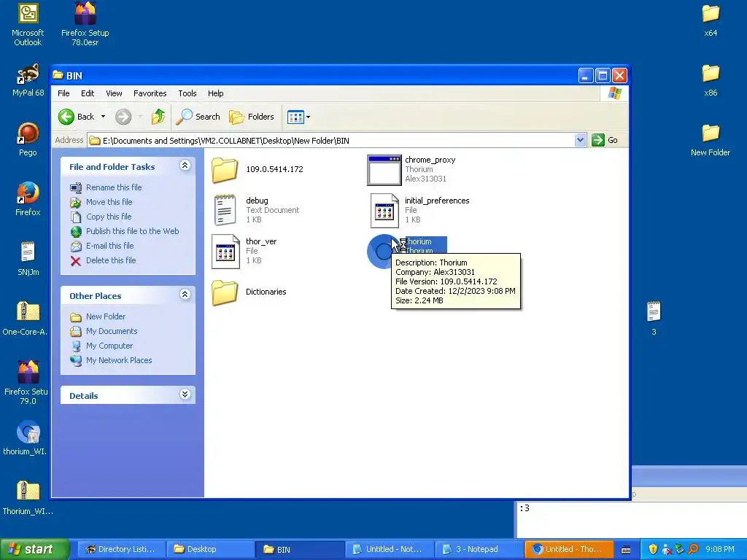Select the 109.0.5414.172 folder icon
Viewport: 747px width, 560px height.
225,169
